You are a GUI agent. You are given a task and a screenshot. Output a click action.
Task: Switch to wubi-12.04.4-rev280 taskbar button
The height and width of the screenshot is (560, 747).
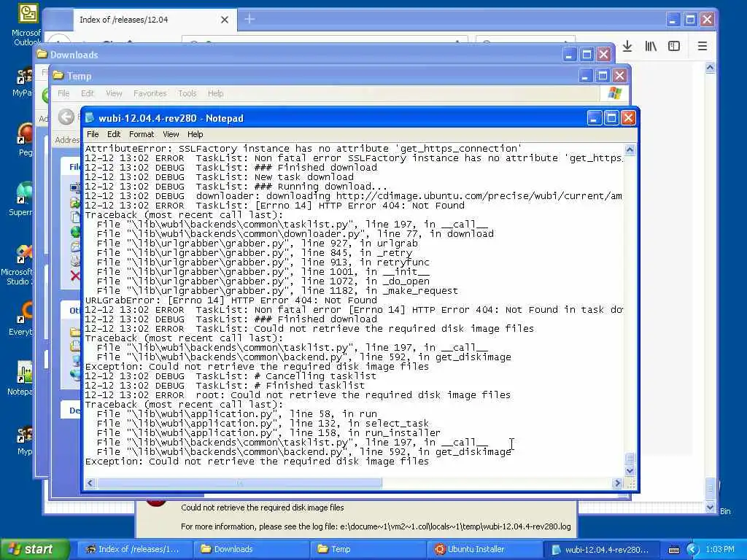point(600,549)
